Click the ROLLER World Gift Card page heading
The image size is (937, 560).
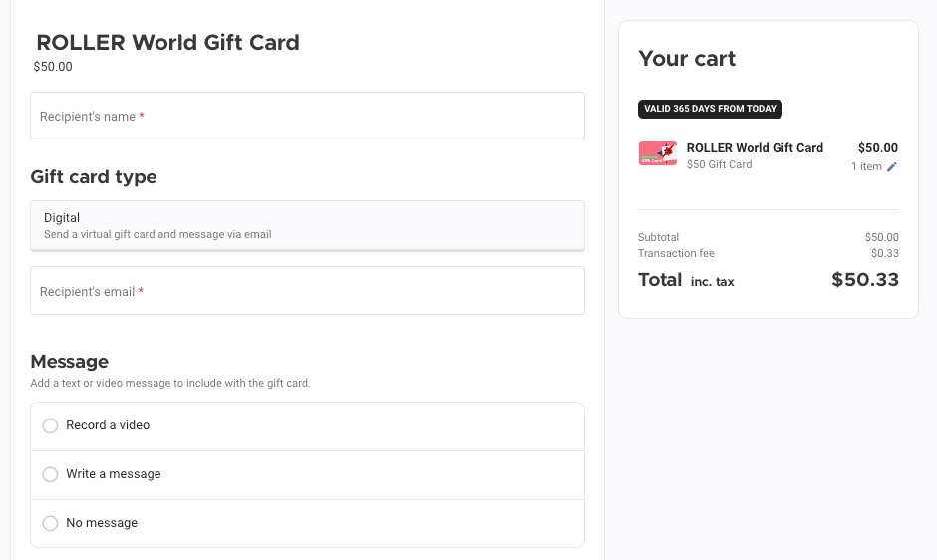167,43
